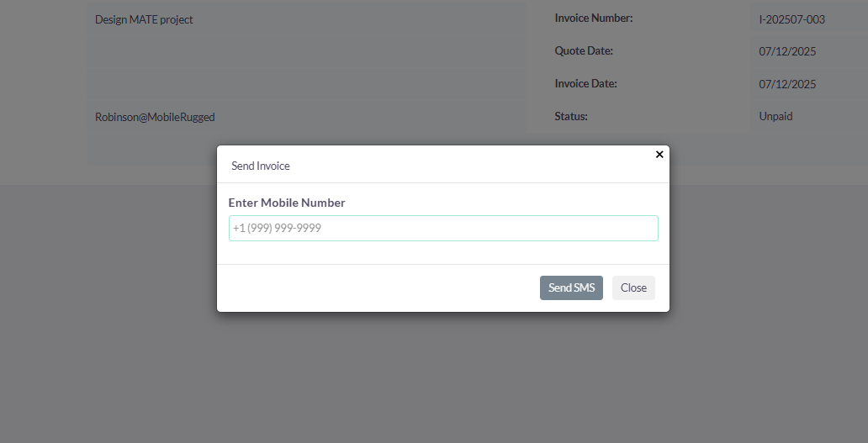The image size is (868, 443).
Task: Close the Send Invoice dialog with X
Action: pyautogui.click(x=659, y=154)
